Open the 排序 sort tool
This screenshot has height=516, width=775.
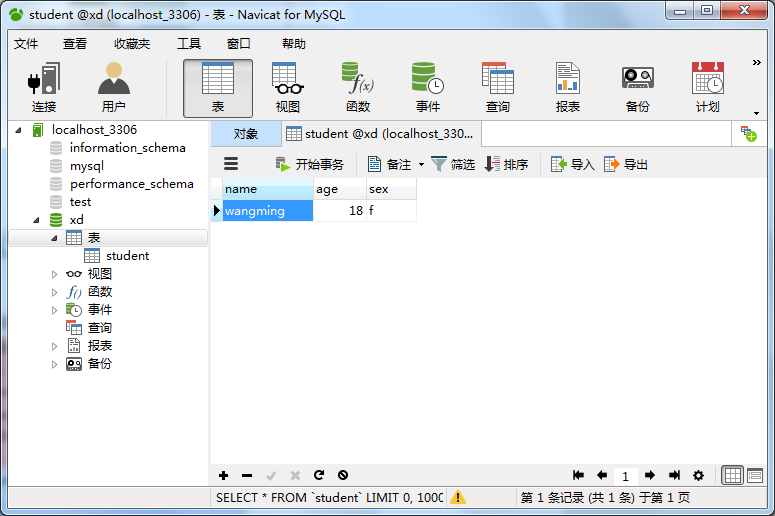[x=507, y=164]
